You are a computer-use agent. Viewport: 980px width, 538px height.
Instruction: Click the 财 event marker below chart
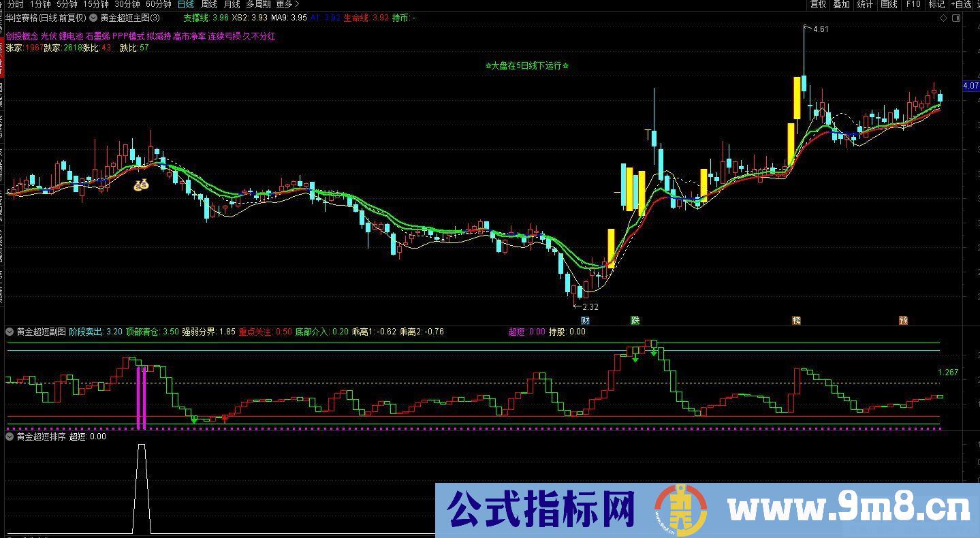[585, 321]
